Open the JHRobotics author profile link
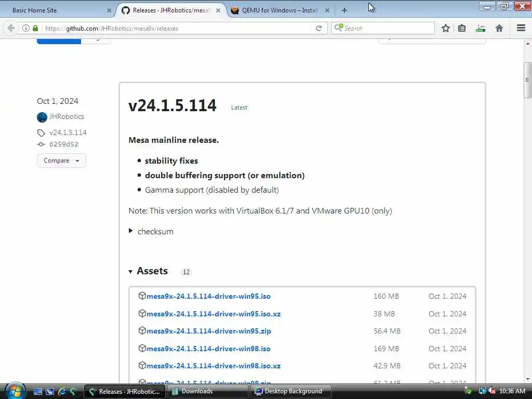This screenshot has height=399, width=532. (x=66, y=116)
